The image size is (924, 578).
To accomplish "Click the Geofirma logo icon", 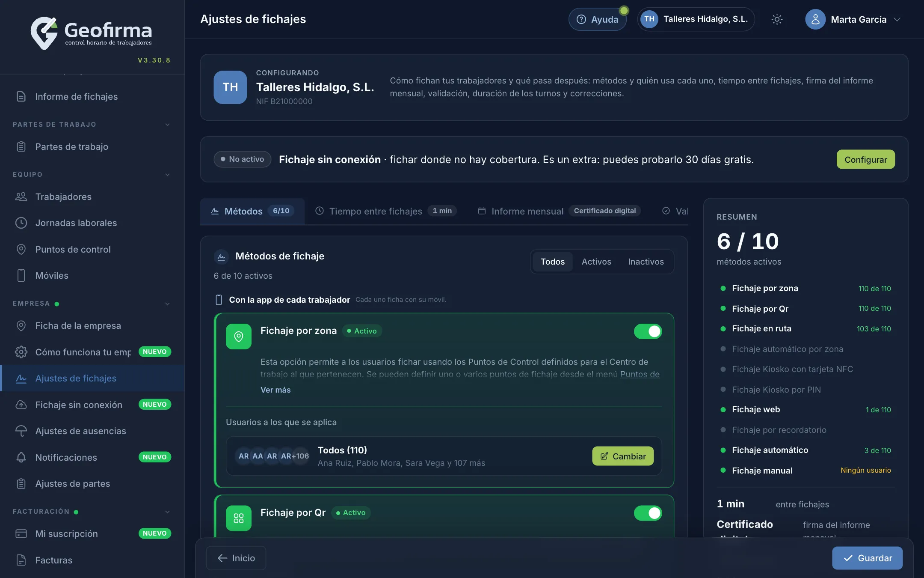I will pyautogui.click(x=44, y=33).
